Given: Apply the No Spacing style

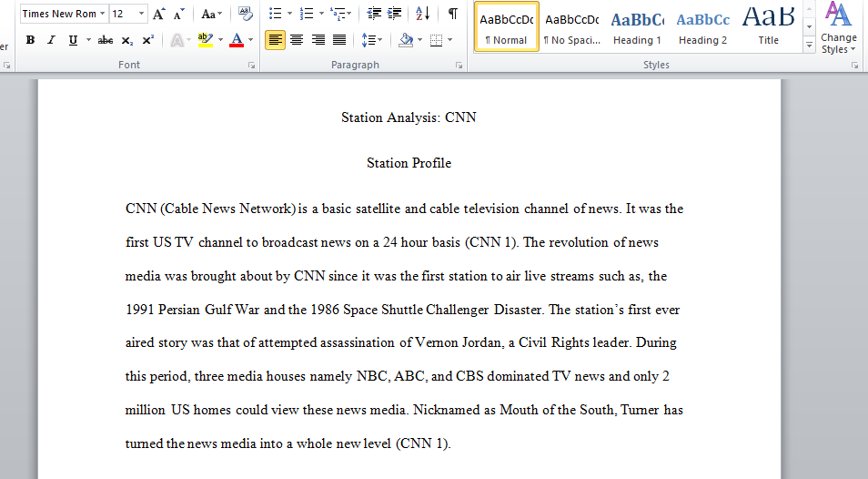Looking at the screenshot, I should coord(571,26).
